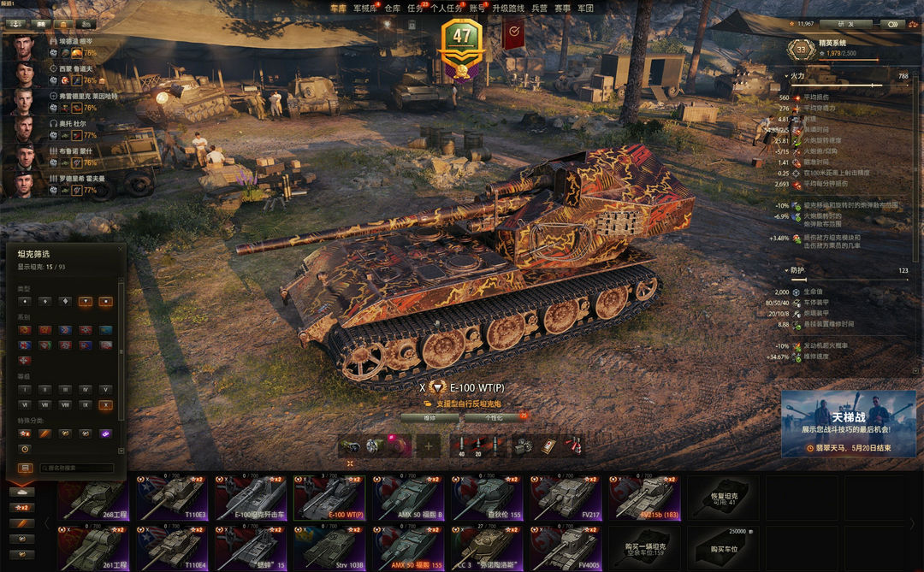Open the 仓库 menu at the top
The height and width of the screenshot is (572, 924).
point(393,9)
